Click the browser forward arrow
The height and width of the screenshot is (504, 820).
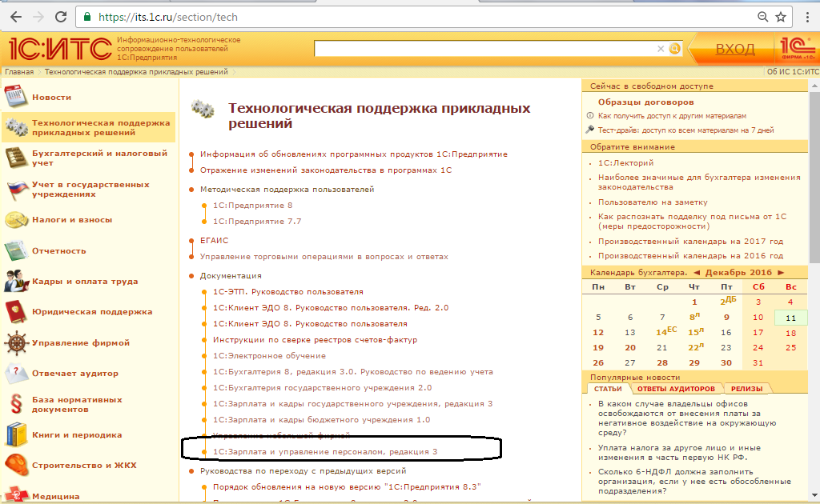pos(38,18)
